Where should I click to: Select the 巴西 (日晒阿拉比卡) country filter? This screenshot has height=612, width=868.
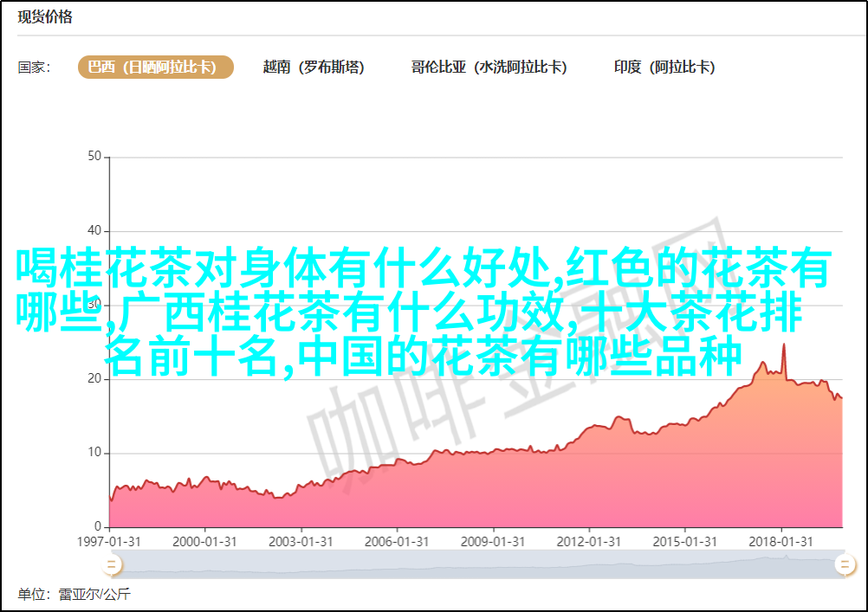(x=156, y=68)
